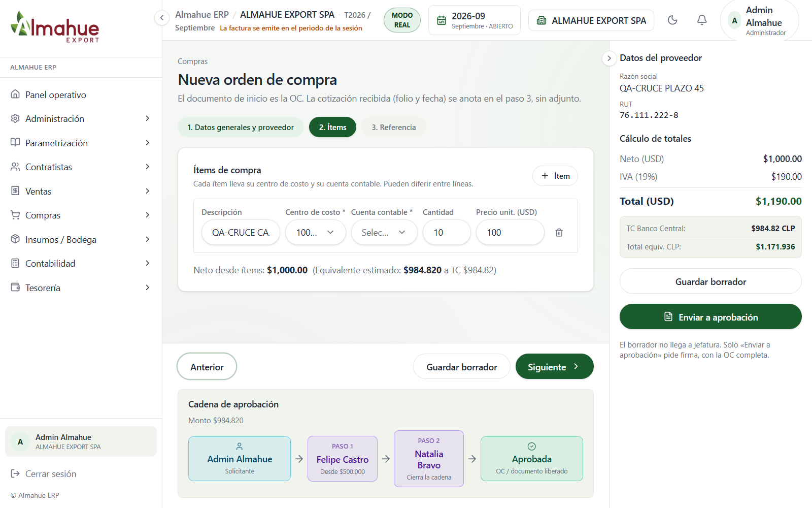This screenshot has width=812, height=508.
Task: Click the Precio unit. (USD) field
Action: pyautogui.click(x=510, y=233)
